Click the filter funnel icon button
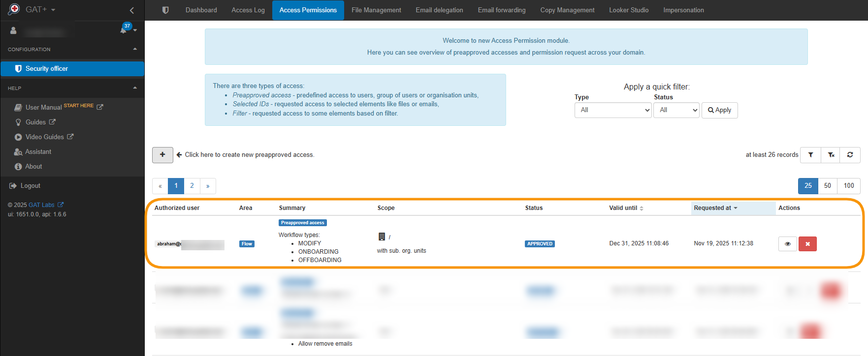Screen dimensions: 868x356 click(810, 155)
